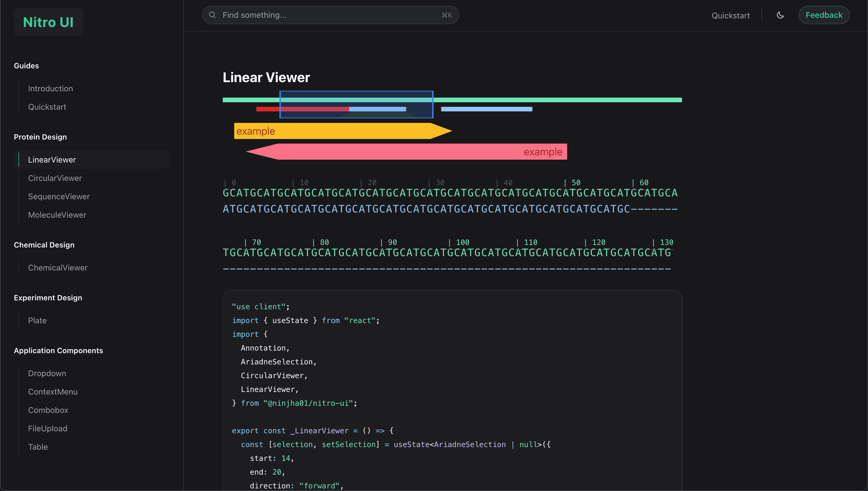This screenshot has height=491, width=868.
Task: Open MoleculeViewer page
Action: coord(57,215)
